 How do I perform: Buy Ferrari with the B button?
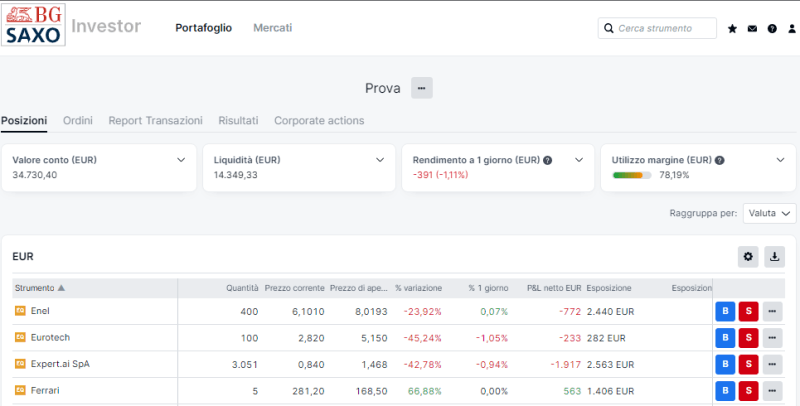point(725,391)
